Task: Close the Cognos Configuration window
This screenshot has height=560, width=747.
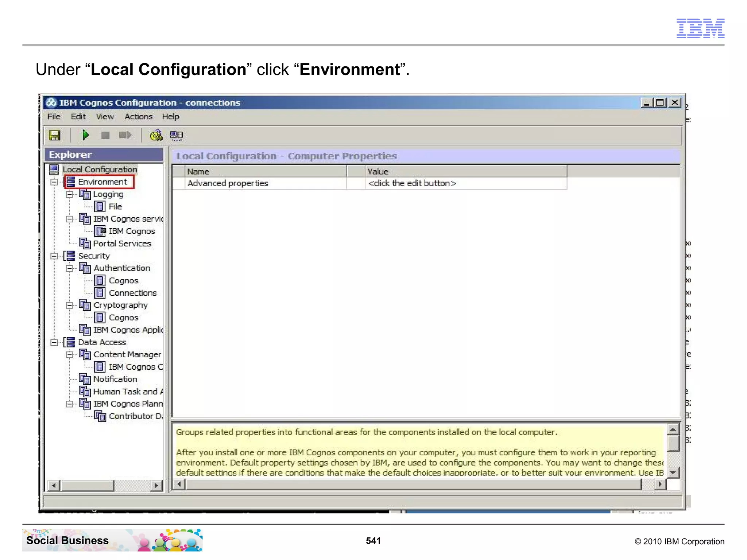Action: point(676,103)
